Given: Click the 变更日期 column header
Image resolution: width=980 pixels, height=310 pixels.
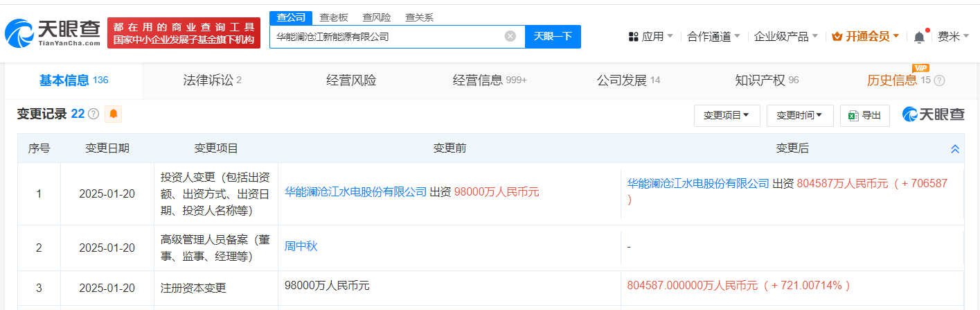Looking at the screenshot, I should point(107,148).
